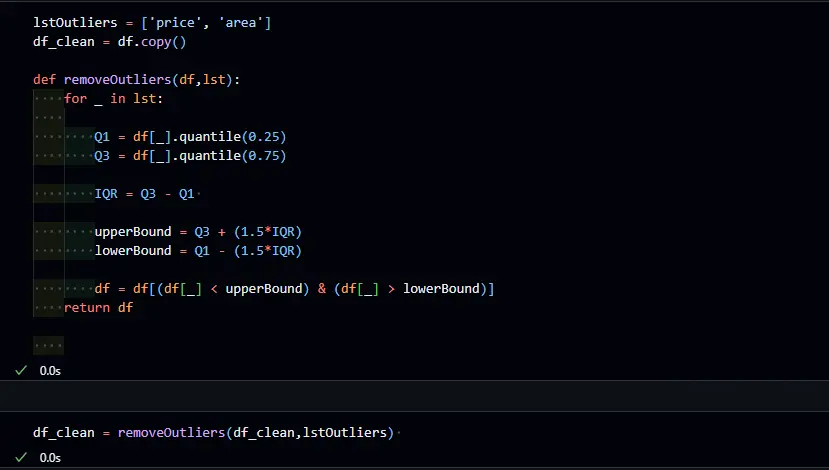Click the df_clean = df.copy() line
The height and width of the screenshot is (470, 829).
[109, 42]
